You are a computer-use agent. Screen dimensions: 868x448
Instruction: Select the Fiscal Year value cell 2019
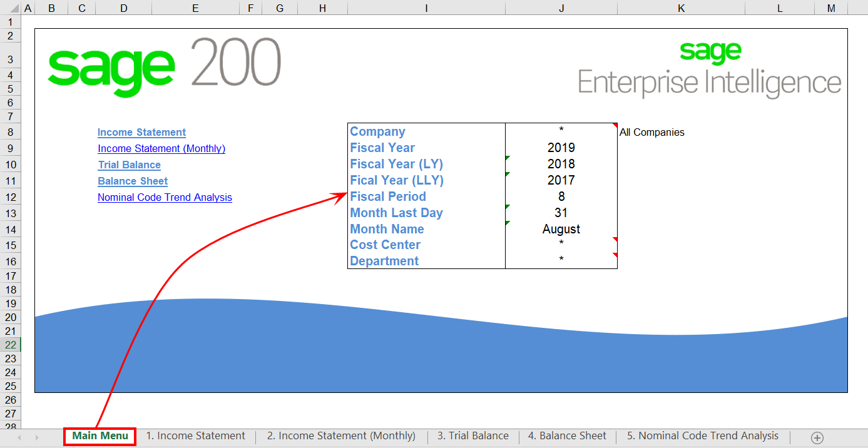tap(561, 148)
